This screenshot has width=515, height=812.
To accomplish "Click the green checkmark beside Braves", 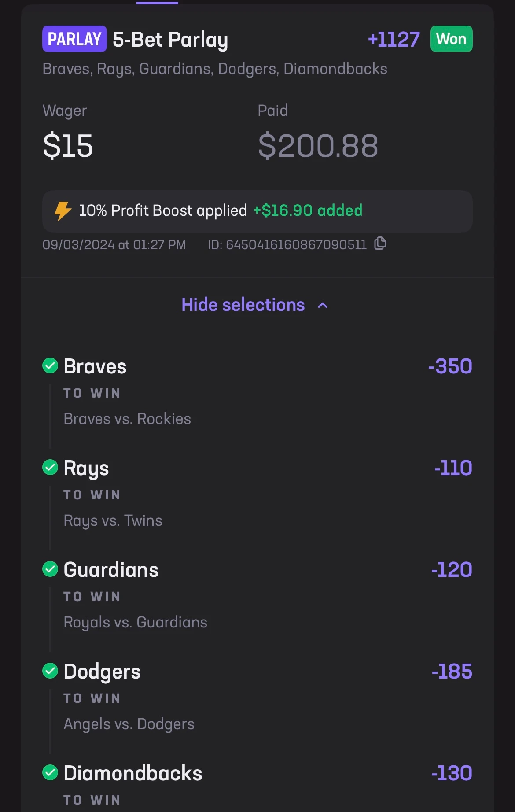I will pos(50,365).
